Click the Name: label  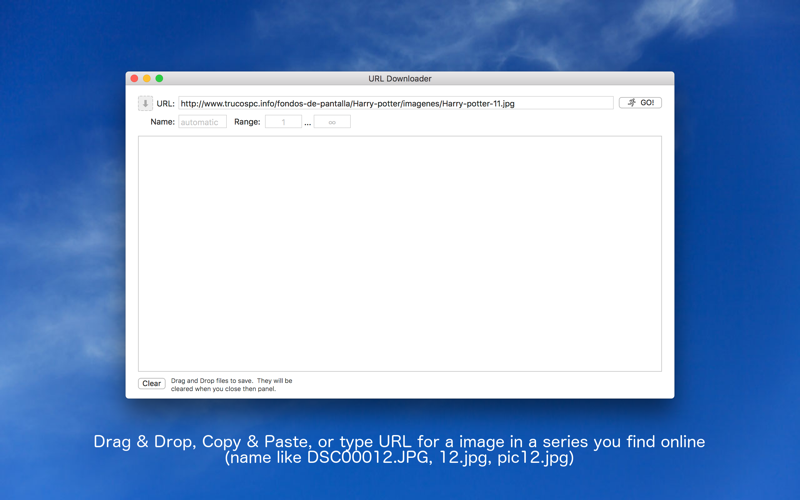tap(162, 122)
